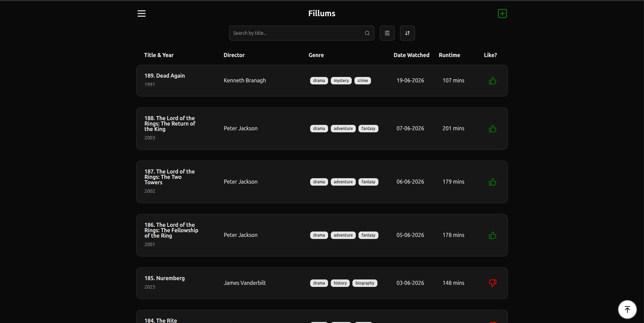This screenshot has height=323, width=644.
Task: Open the hamburger menu
Action: click(x=142, y=14)
